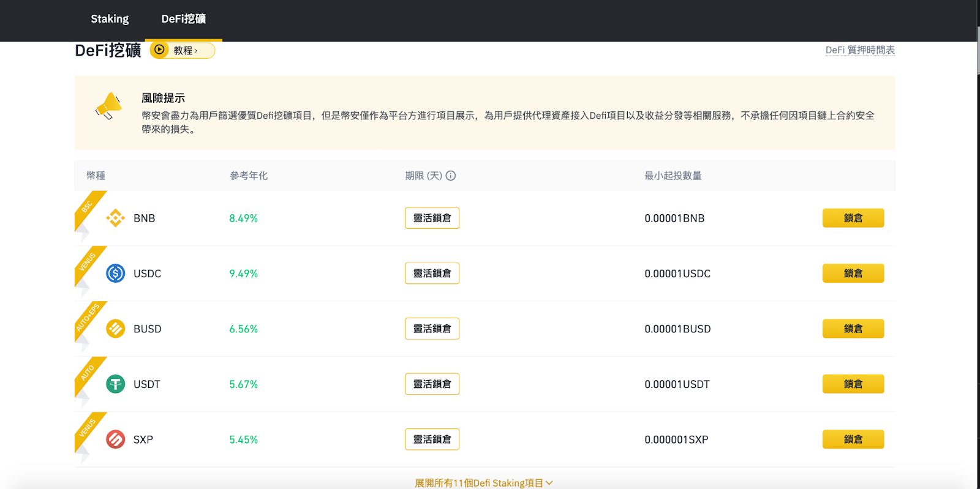The width and height of the screenshot is (980, 489).
Task: Switch to the Staking tab
Action: point(110,19)
